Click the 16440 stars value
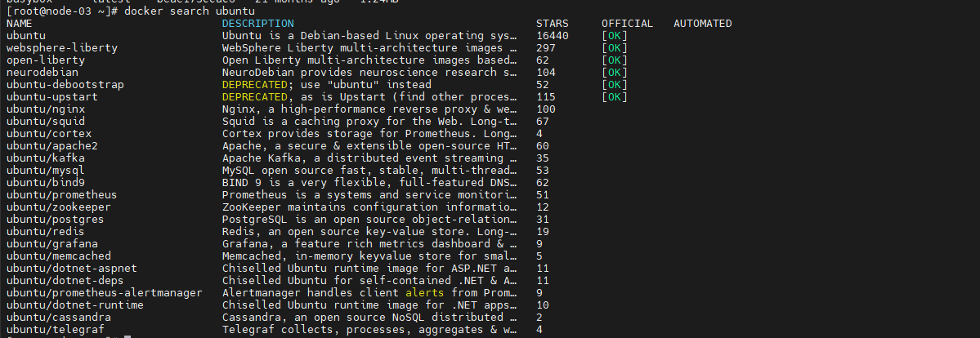This screenshot has height=338, width=980. [553, 36]
